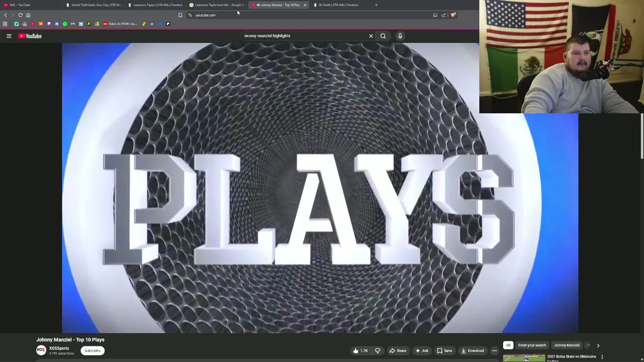The width and height of the screenshot is (644, 362).
Task: Open a new browser tab
Action: tap(376, 5)
